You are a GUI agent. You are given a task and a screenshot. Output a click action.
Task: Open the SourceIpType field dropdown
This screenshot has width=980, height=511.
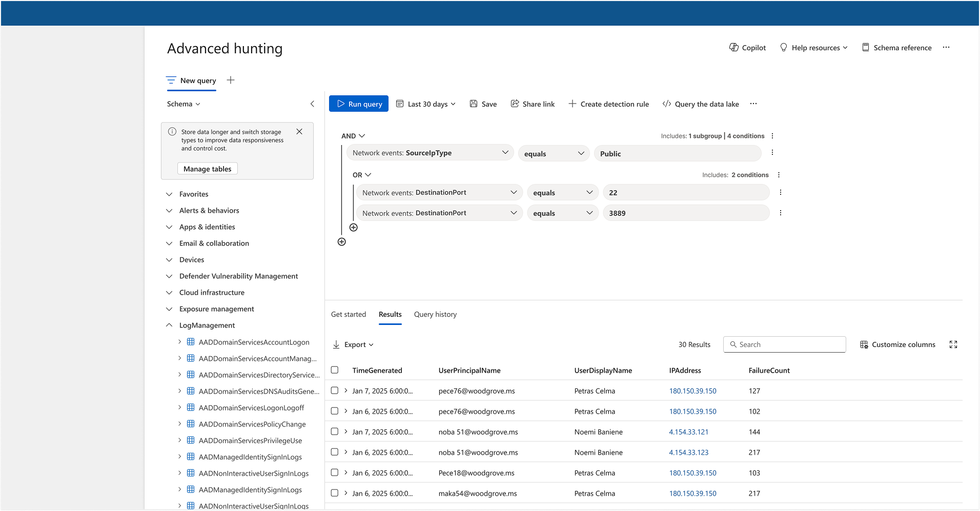pos(430,153)
